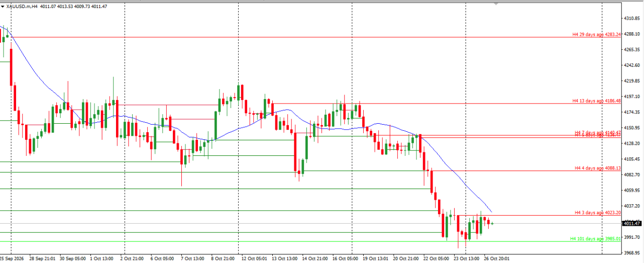Select the 'H4 29 days ago 4283.24' line label
The width and height of the screenshot is (644, 263).
pyautogui.click(x=597, y=34)
